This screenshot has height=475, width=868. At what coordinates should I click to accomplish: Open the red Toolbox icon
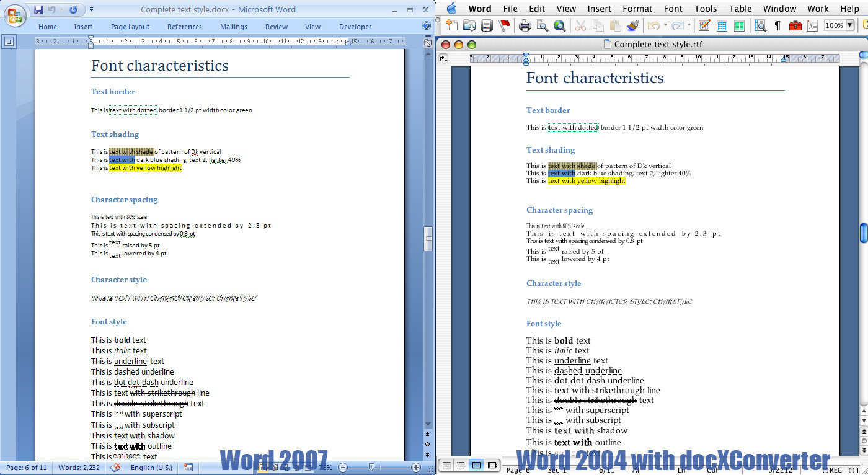795,25
